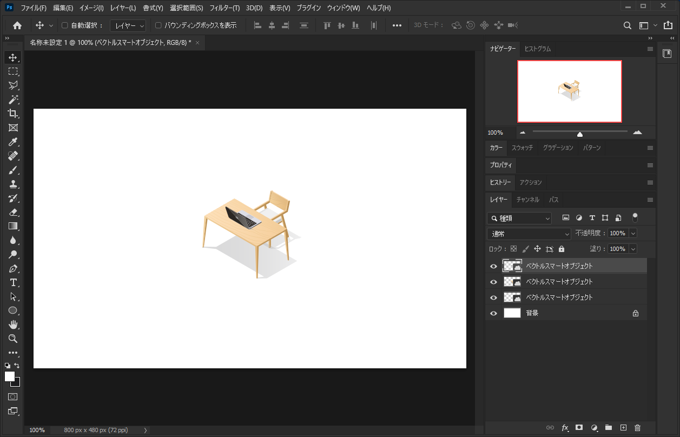The width and height of the screenshot is (680, 437).
Task: Select the Eraser tool
Action: point(13,212)
